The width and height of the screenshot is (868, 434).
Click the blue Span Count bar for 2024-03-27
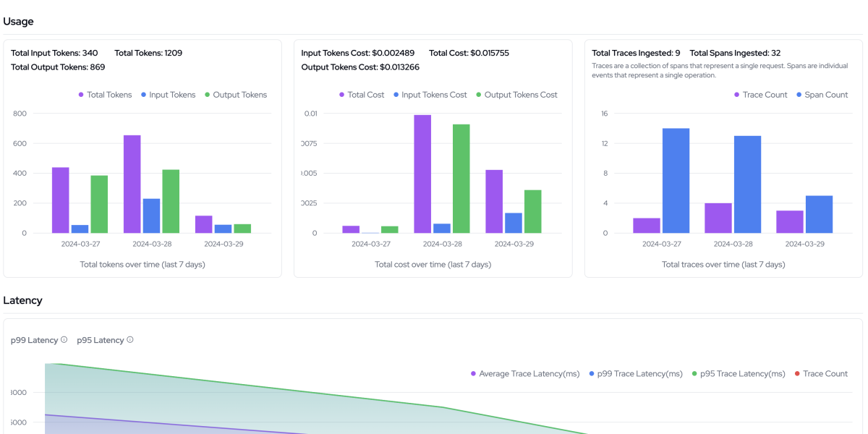pyautogui.click(x=676, y=181)
